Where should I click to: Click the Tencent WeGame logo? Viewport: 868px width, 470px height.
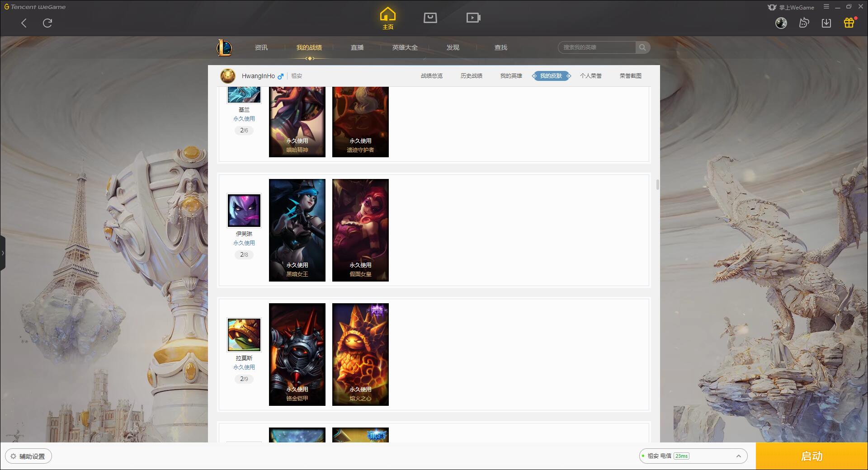tap(35, 7)
